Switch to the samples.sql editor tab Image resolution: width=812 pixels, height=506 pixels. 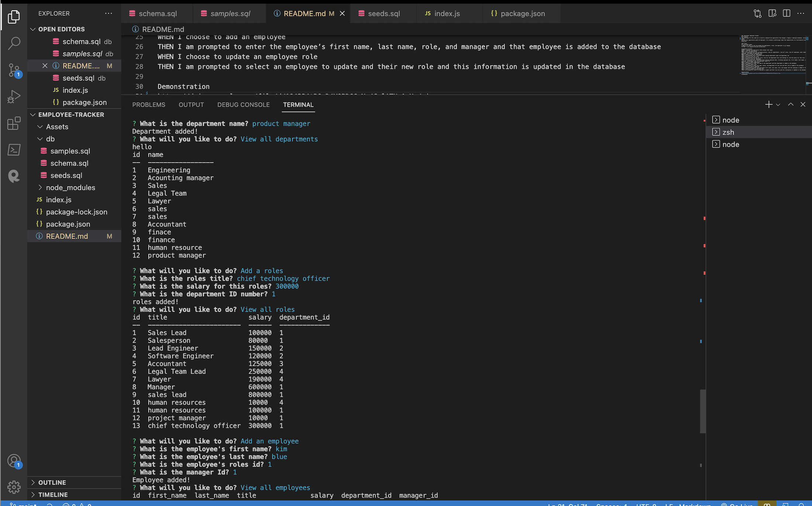tap(229, 14)
